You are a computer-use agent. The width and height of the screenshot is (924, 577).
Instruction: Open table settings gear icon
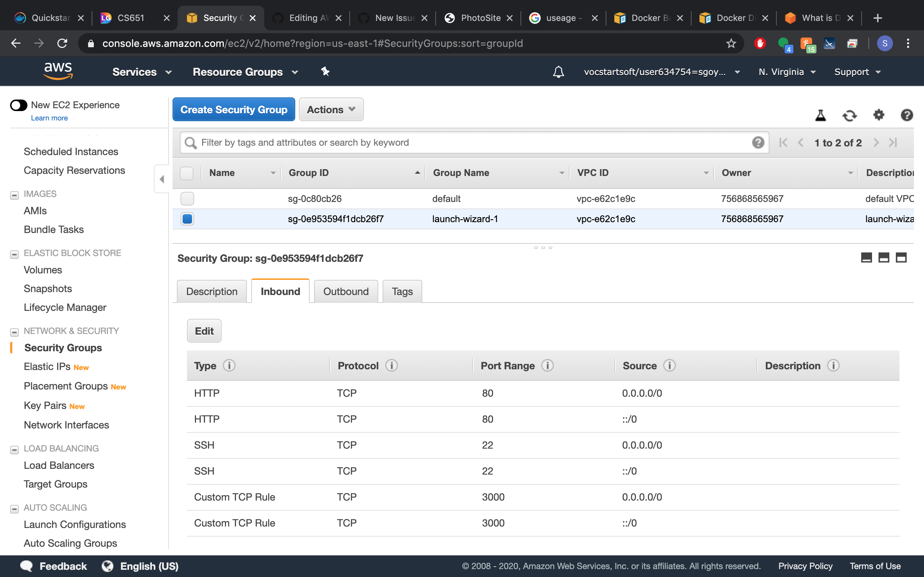[879, 114]
